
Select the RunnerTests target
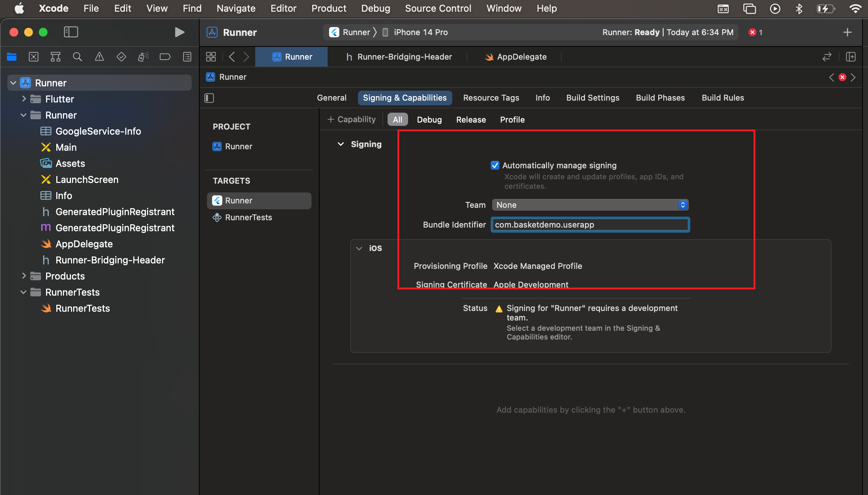(x=242, y=218)
